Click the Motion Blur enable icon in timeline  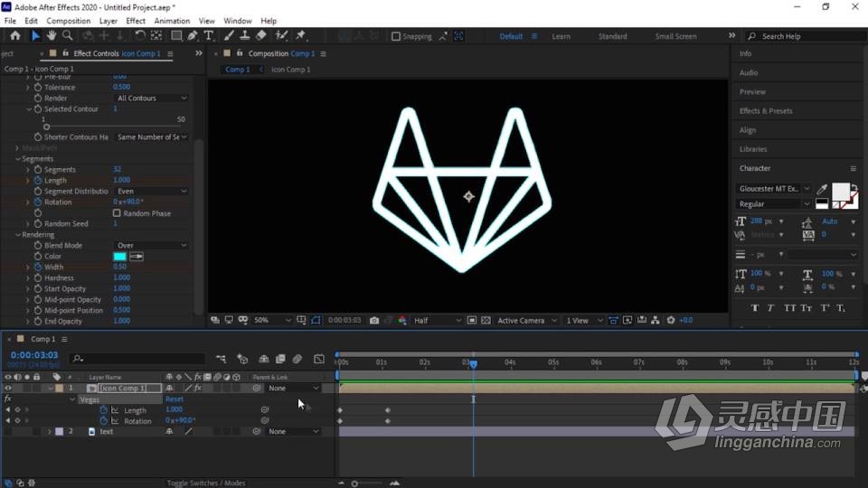tap(297, 359)
